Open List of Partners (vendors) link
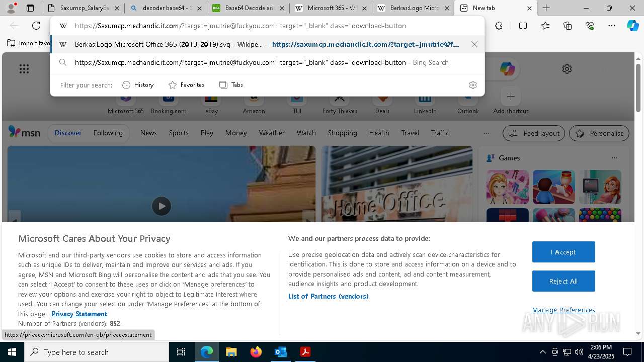Image resolution: width=644 pixels, height=362 pixels. [x=328, y=296]
